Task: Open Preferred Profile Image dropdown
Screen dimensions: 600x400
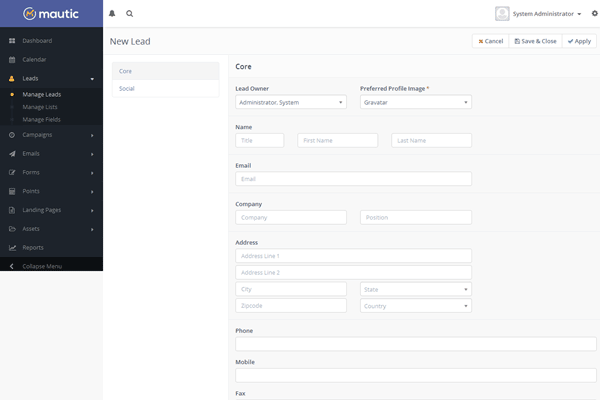Action: pos(415,102)
